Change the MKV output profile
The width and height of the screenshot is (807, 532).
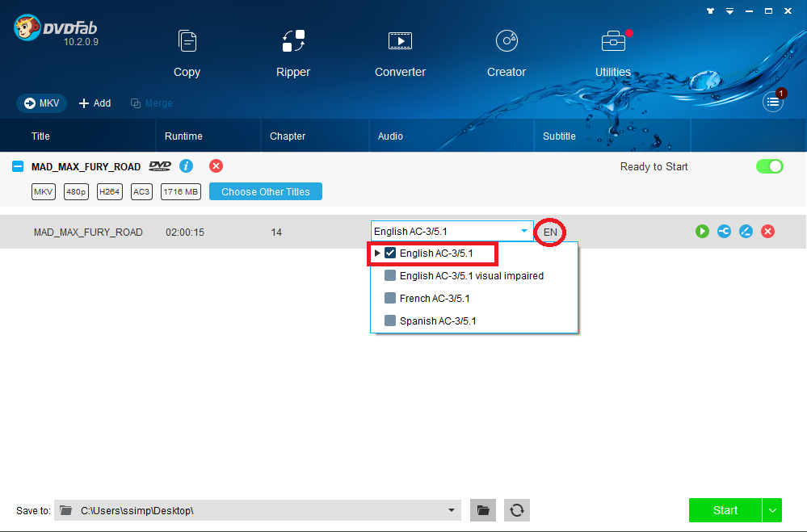click(x=42, y=103)
